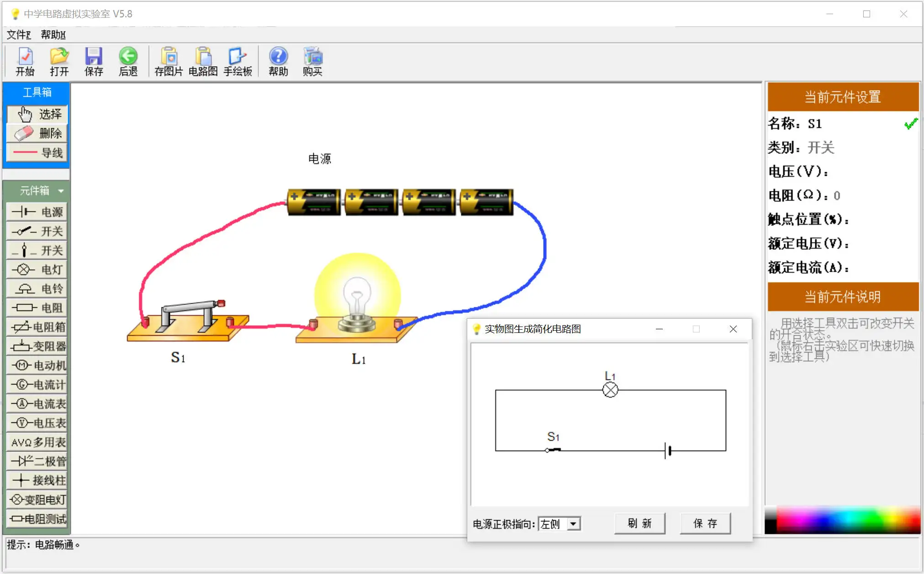Screen dimensions: 924x574
Task: Toggle the S1 knife switch in the circuit
Action: coord(187,320)
